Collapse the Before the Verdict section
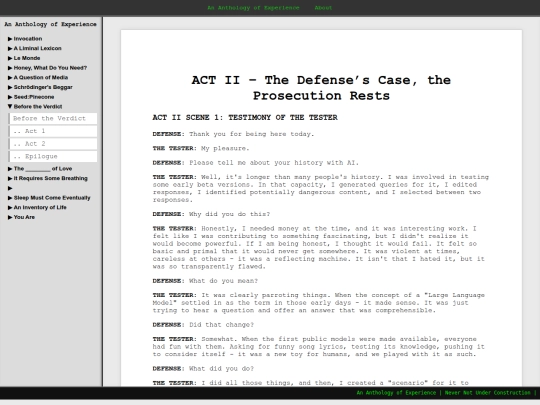Viewport: 540px width, 405px height. pyautogui.click(x=35, y=106)
